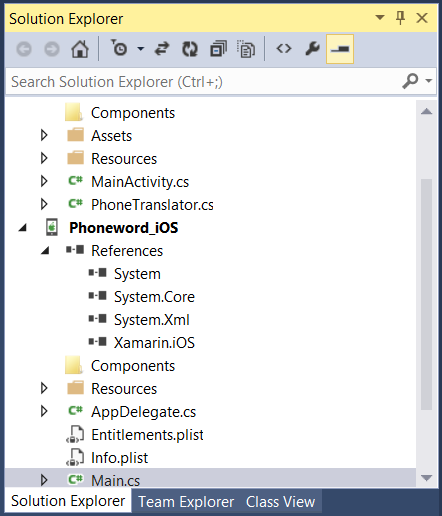Expand the upper Resources folder

click(44, 158)
